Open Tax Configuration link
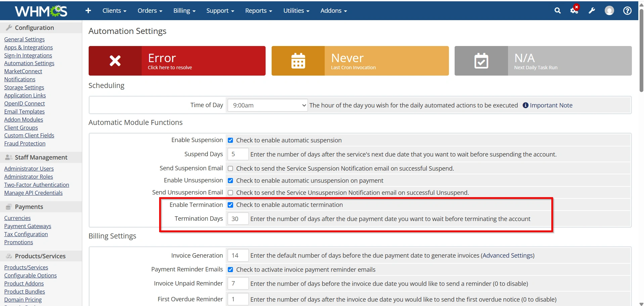 tap(26, 234)
